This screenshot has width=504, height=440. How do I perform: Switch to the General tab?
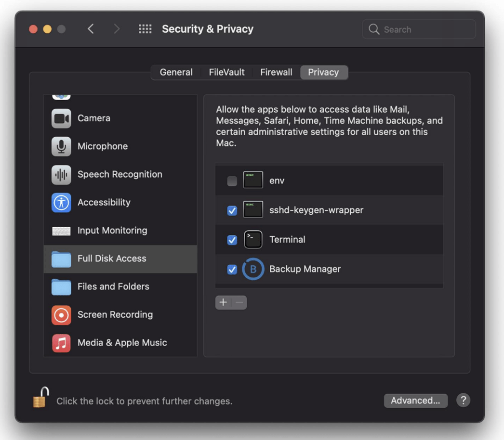pyautogui.click(x=176, y=72)
